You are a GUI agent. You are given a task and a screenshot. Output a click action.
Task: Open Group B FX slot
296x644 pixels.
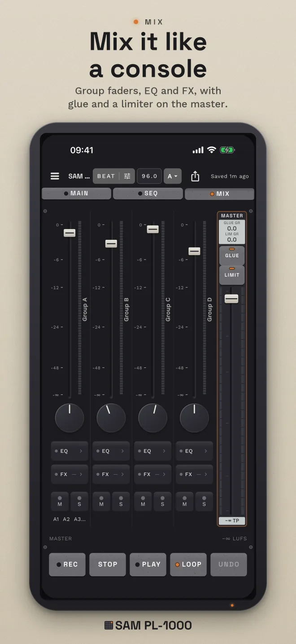coord(111,474)
